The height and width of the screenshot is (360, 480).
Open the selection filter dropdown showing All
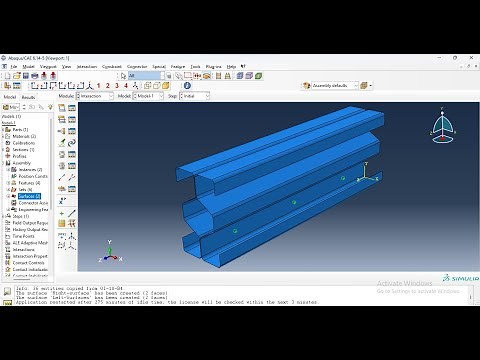pyautogui.click(x=146, y=76)
